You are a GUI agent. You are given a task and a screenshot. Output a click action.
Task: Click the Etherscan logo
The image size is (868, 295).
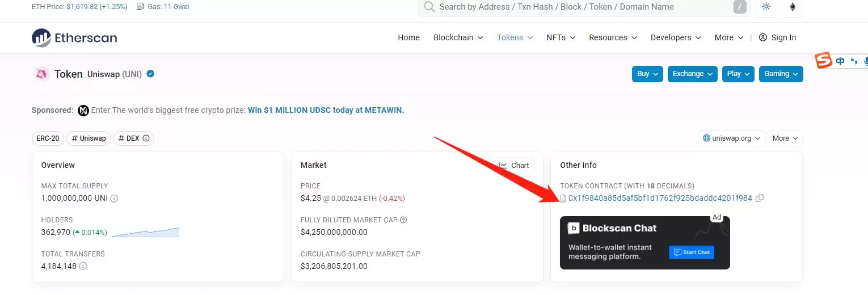click(x=74, y=38)
